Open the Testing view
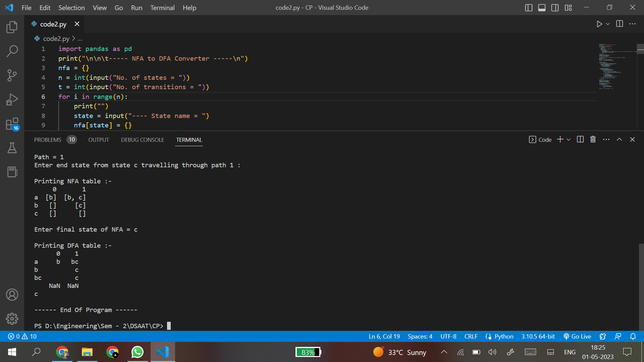This screenshot has height=362, width=644. click(12, 148)
